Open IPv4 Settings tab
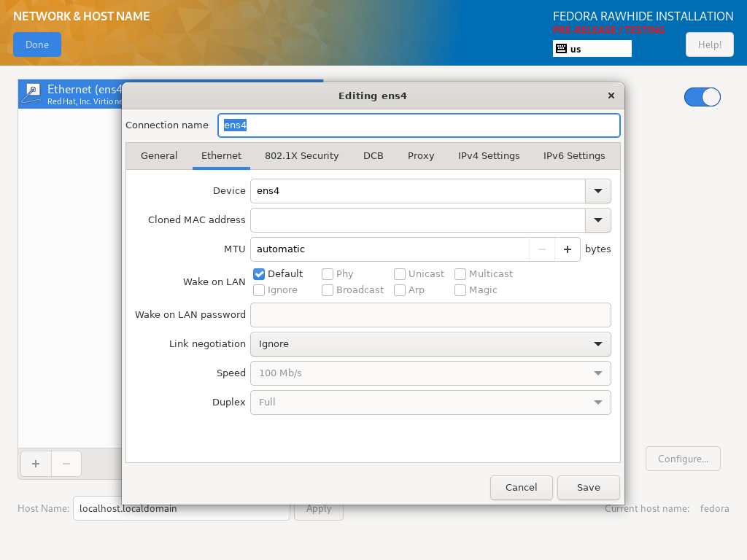The height and width of the screenshot is (560, 747). pos(489,156)
